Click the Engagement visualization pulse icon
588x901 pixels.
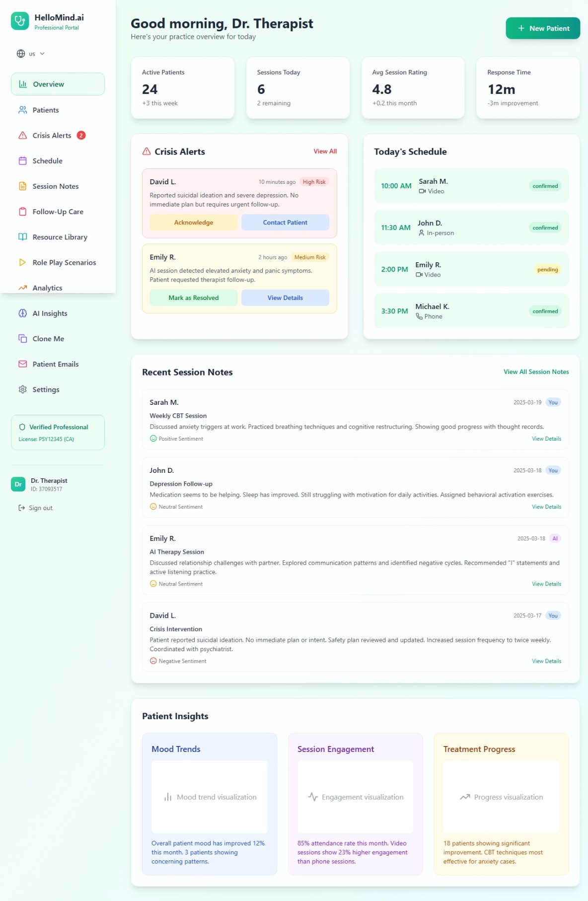coord(313,797)
